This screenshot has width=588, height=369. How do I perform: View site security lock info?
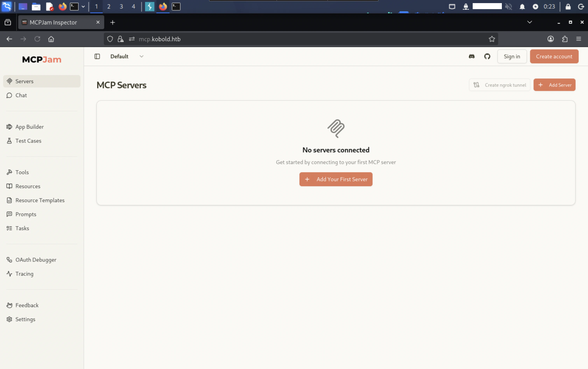121,39
